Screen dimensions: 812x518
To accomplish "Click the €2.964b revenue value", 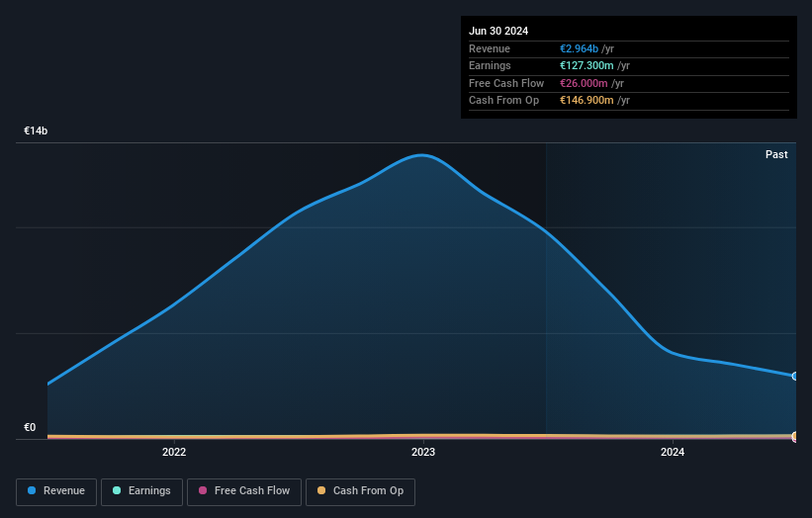I will click(x=579, y=48).
